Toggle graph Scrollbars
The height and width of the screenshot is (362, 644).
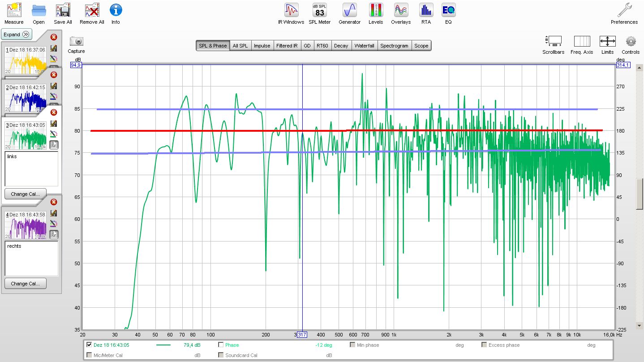[554, 45]
